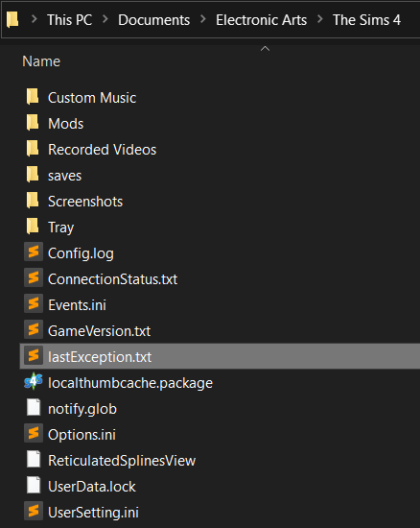Click the Name column header
The image size is (420, 528).
41,61
